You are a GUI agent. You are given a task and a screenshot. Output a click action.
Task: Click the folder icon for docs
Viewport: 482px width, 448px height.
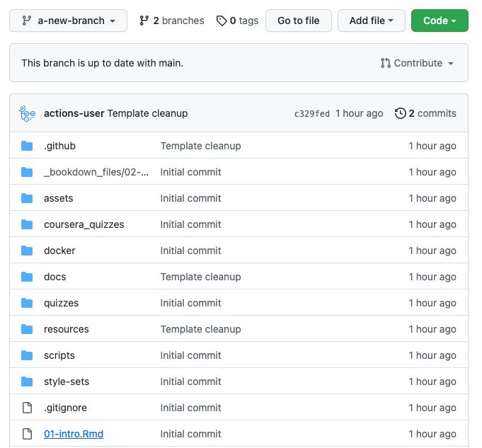[x=27, y=277]
